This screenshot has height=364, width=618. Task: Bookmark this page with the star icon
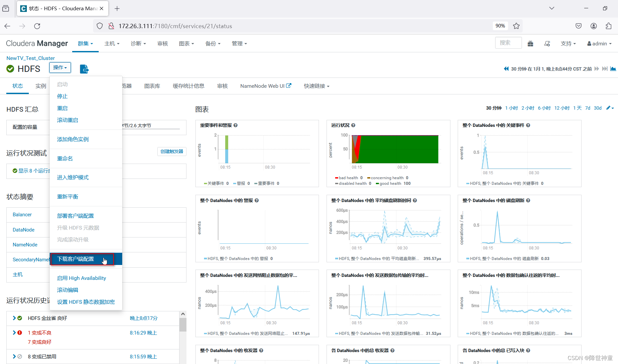coord(516,26)
